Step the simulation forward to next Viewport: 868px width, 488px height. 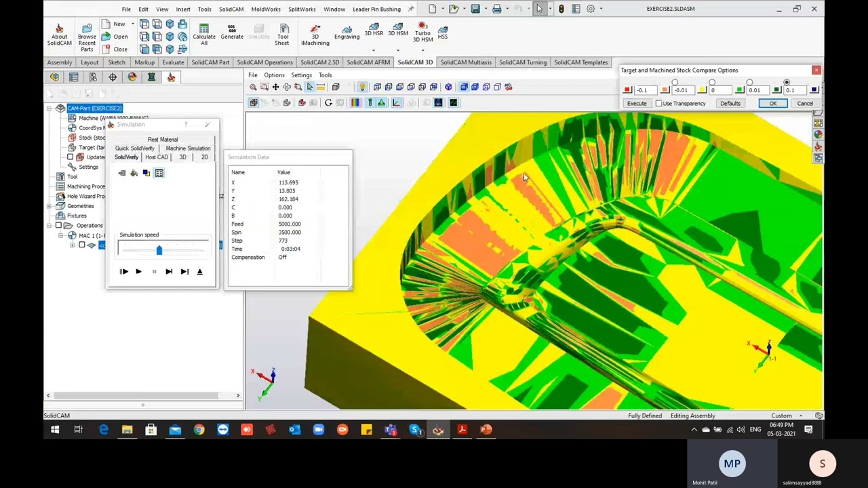(169, 271)
